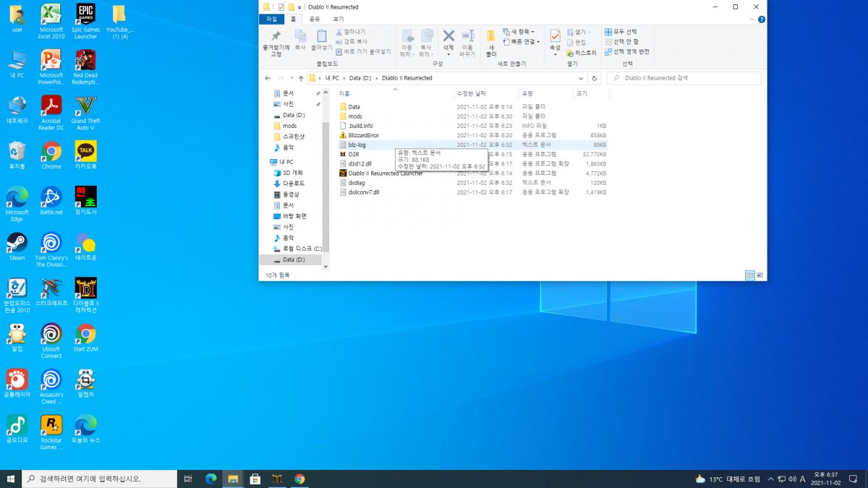Switch to the View (보기) tab

(339, 20)
